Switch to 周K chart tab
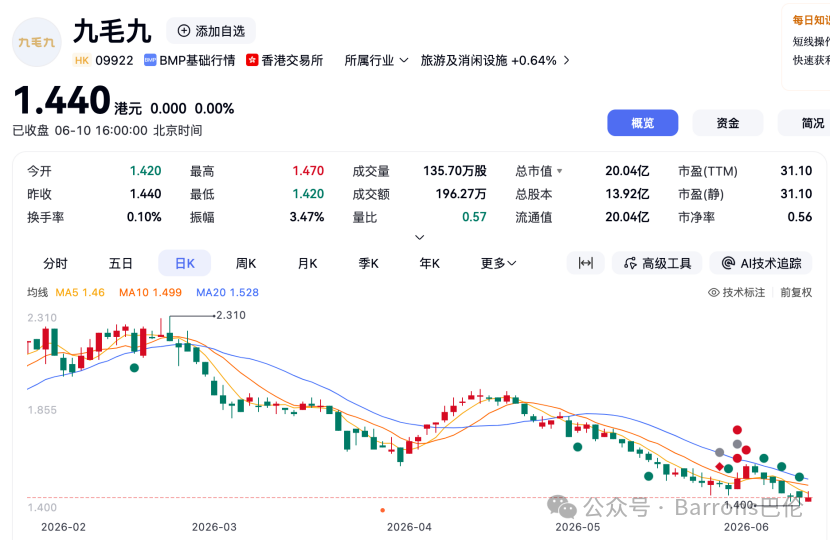 tap(246, 263)
